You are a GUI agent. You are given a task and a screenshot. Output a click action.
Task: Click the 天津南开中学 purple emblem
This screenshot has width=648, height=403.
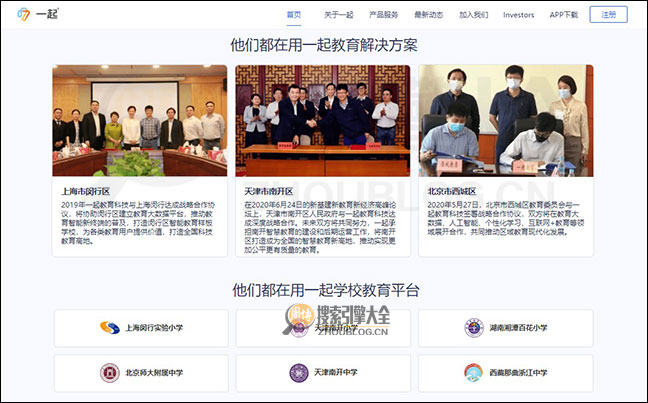tap(299, 373)
